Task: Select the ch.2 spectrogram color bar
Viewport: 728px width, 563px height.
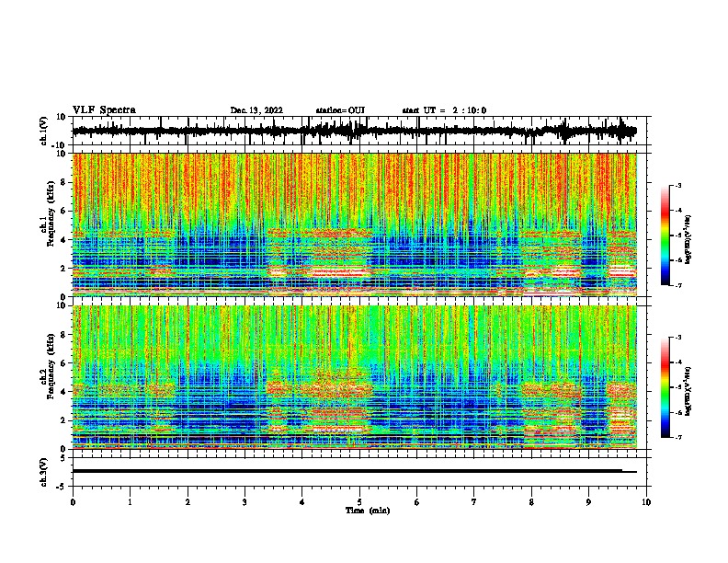Action: [x=665, y=387]
